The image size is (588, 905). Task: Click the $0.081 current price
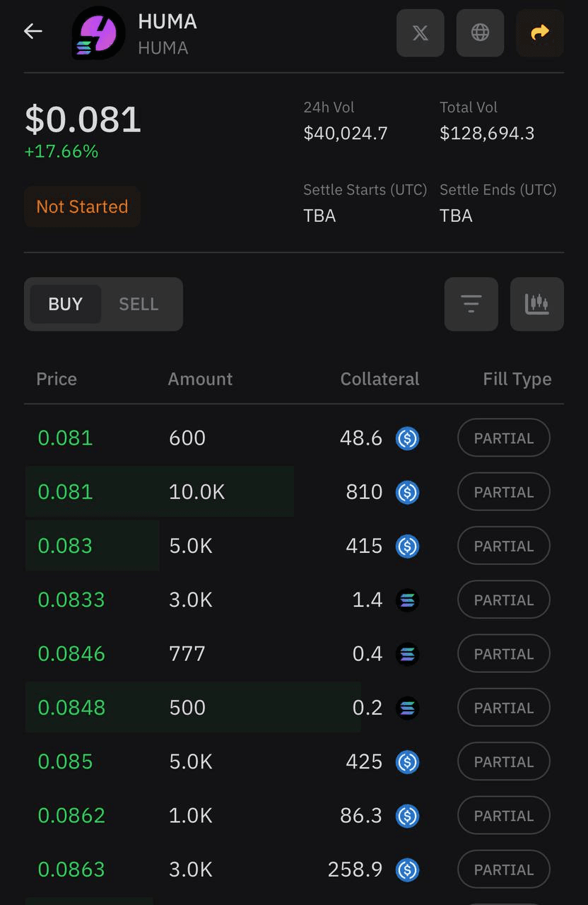83,119
